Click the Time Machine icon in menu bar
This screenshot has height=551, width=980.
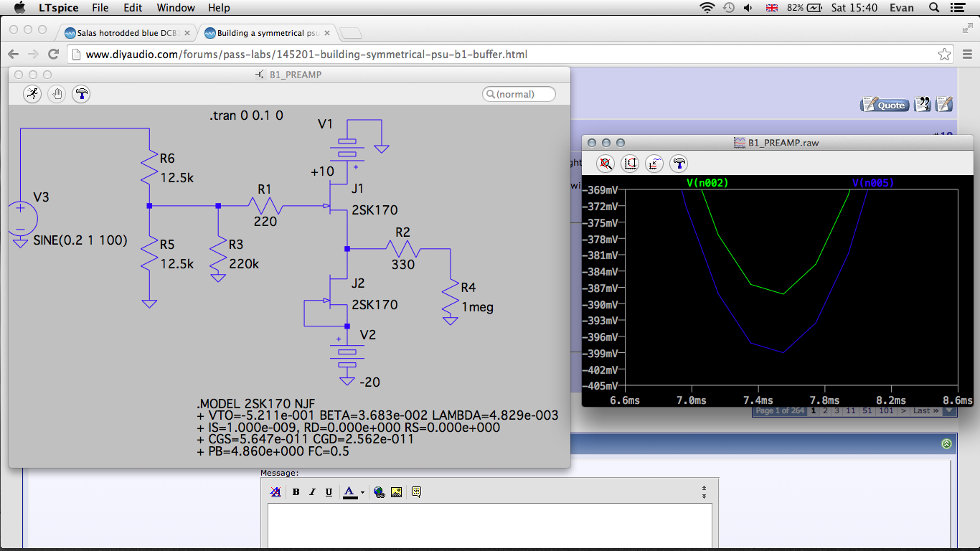pos(728,8)
